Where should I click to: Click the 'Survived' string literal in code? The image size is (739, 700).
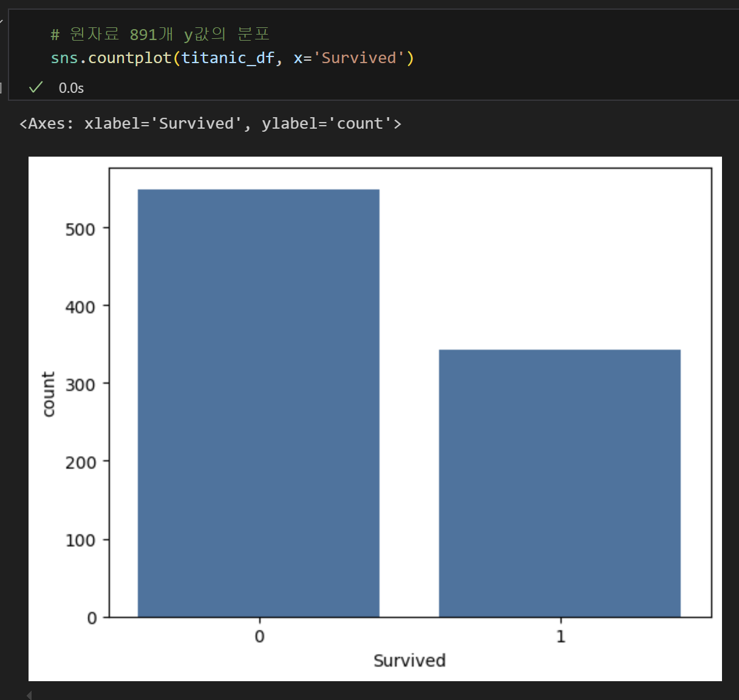[358, 58]
